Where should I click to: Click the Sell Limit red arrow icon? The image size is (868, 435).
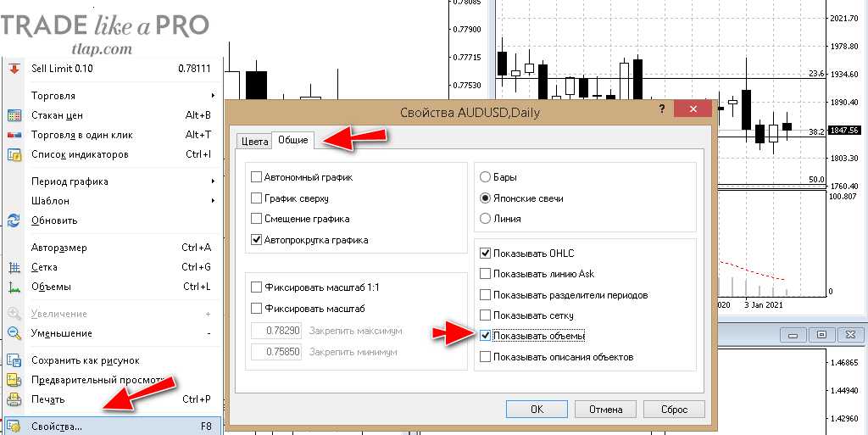[x=14, y=69]
